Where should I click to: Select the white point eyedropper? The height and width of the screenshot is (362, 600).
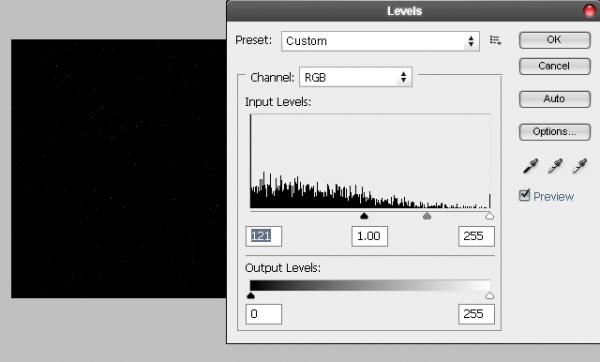[580, 166]
